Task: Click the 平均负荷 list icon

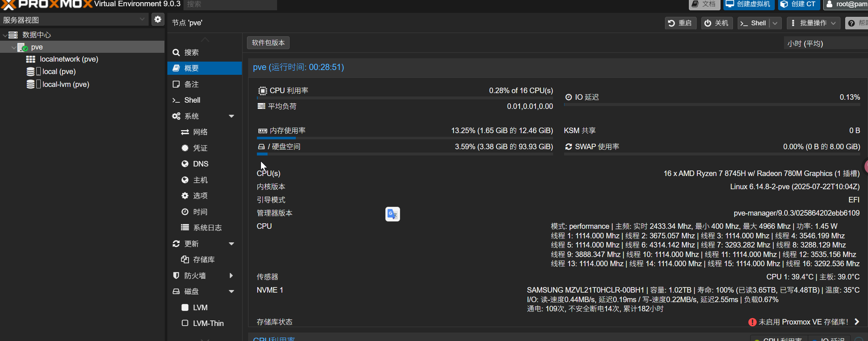Action: (261, 106)
